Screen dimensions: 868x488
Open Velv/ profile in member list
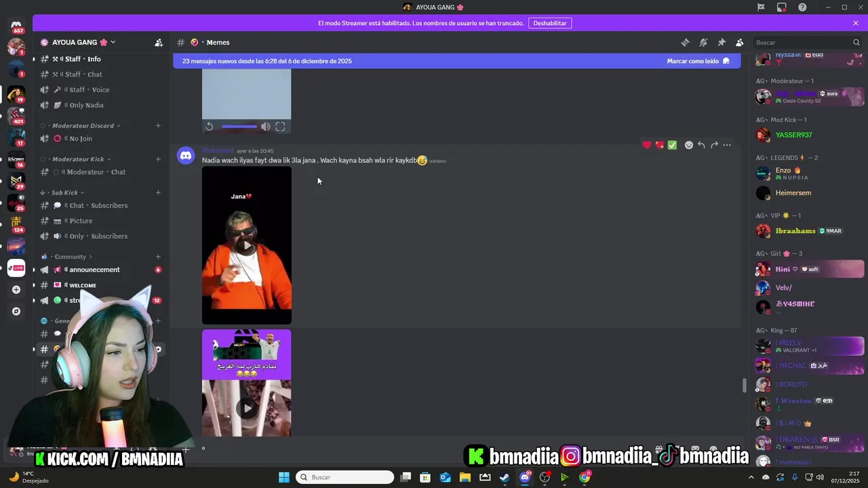tap(809, 288)
